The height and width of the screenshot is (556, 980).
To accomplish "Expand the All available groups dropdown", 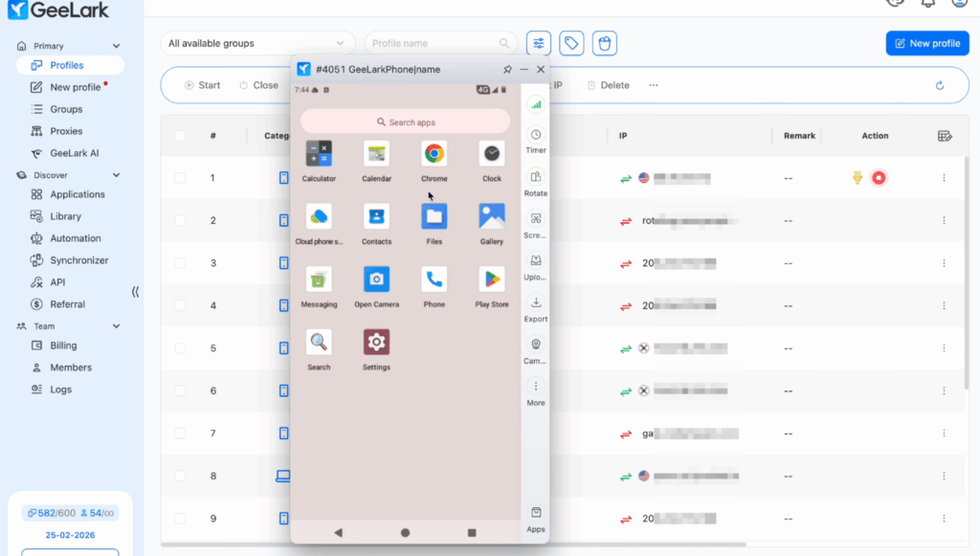I will [256, 43].
